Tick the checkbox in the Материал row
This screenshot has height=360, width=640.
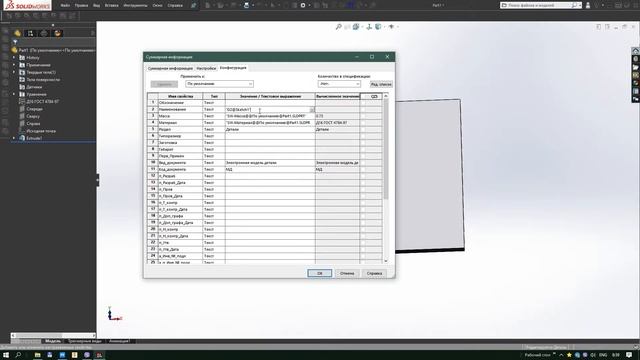click(x=363, y=123)
